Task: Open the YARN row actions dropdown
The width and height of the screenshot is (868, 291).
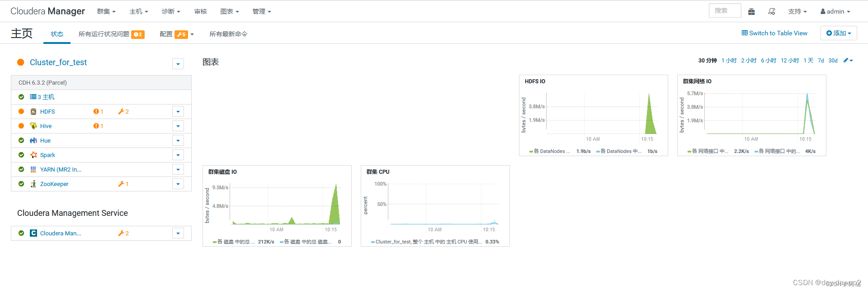Action: (178, 169)
